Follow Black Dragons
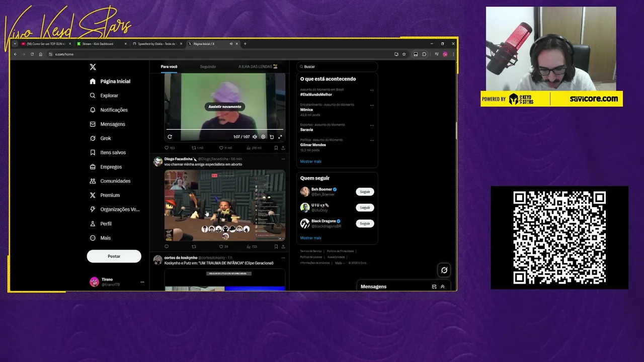The height and width of the screenshot is (362, 644). pyautogui.click(x=365, y=223)
